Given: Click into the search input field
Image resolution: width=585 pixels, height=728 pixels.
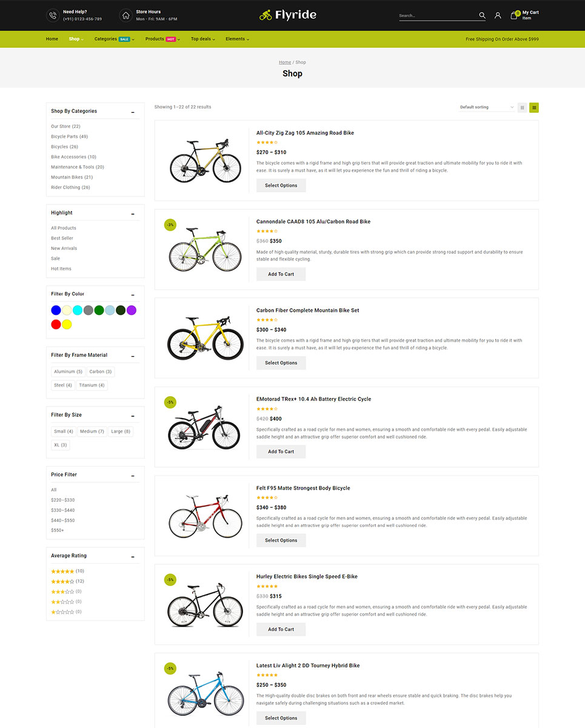Looking at the screenshot, I should [x=436, y=16].
